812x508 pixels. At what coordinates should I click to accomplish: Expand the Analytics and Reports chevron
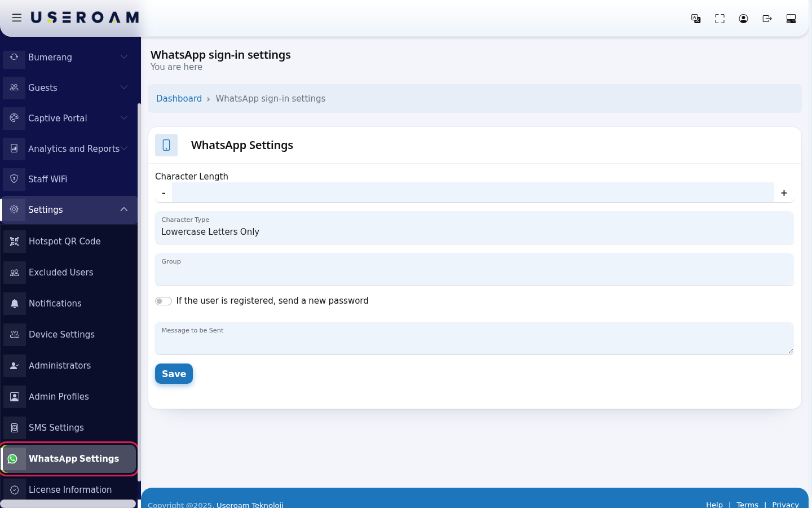pos(124,148)
